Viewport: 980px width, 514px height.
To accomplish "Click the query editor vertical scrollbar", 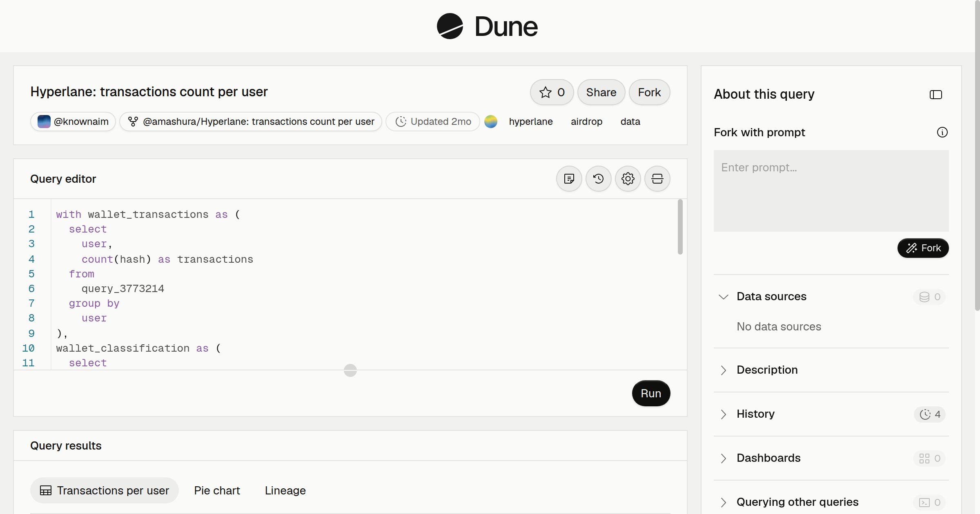I will pyautogui.click(x=680, y=227).
